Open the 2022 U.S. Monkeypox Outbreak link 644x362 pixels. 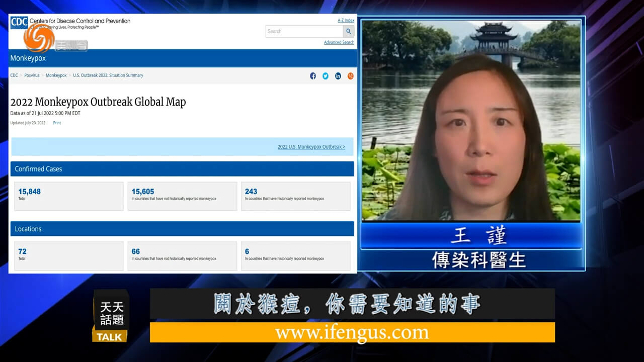311,147
